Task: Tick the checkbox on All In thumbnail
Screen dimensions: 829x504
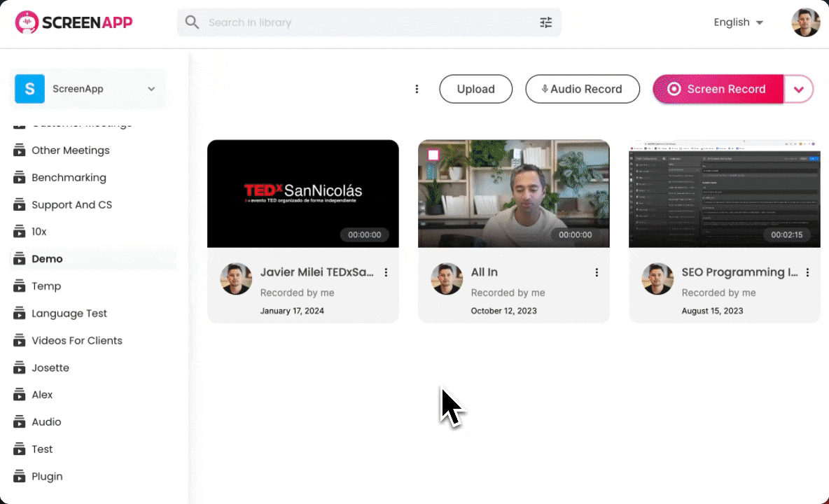Action: point(433,155)
